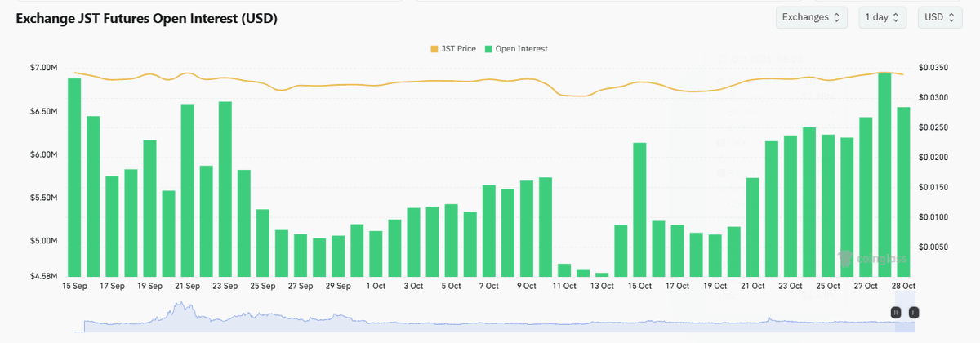
Task: Select the highlighted window in the navigator
Action: click(x=905, y=323)
